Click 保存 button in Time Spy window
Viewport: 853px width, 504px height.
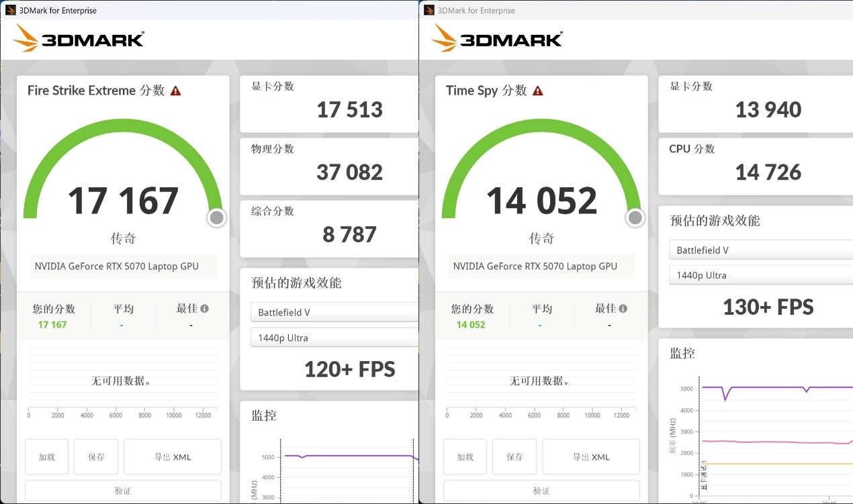coord(514,457)
